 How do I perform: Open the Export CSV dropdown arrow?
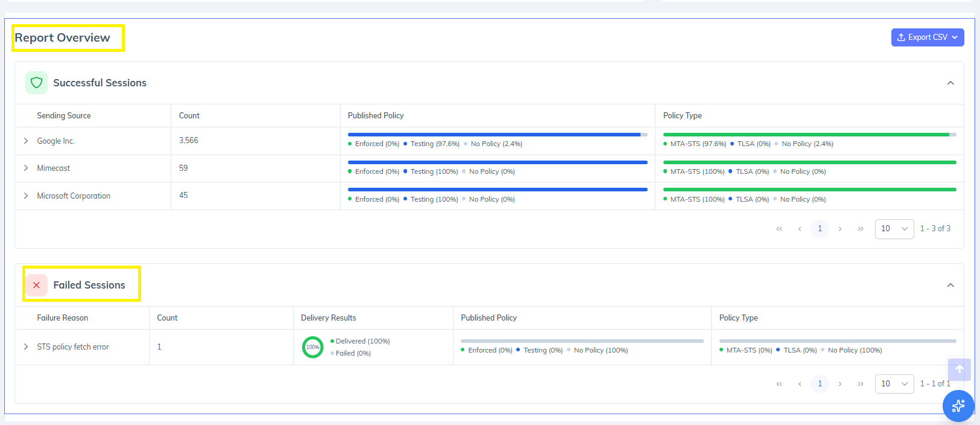tap(955, 37)
